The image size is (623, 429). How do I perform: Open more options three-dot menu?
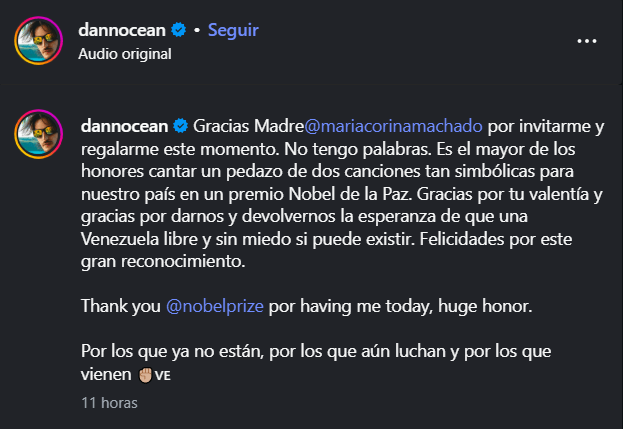pos(588,41)
